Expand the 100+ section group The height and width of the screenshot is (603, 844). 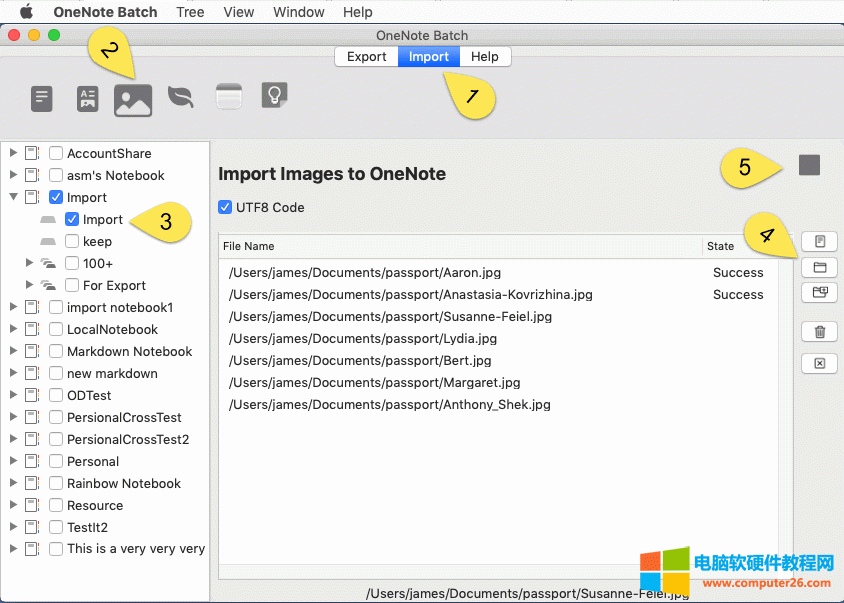click(29, 263)
